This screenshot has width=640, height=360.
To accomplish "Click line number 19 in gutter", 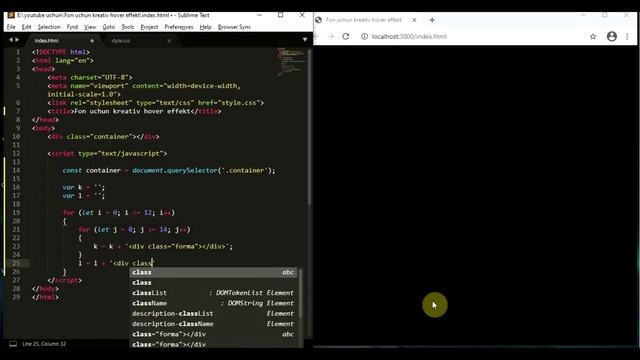I will point(16,212).
